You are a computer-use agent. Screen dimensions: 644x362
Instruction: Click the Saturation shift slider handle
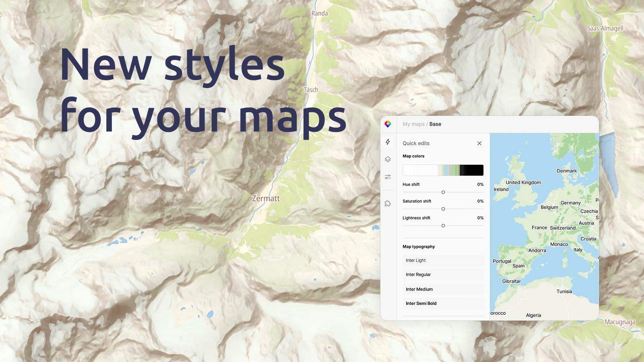click(443, 209)
